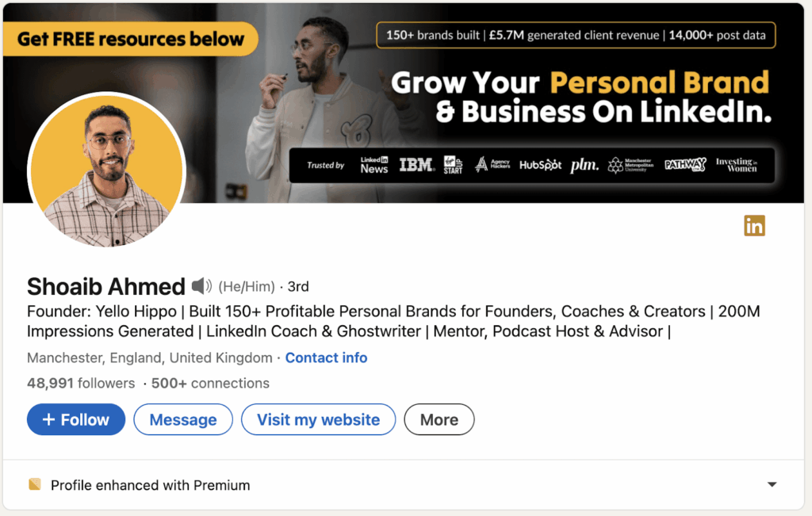Image resolution: width=812 pixels, height=516 pixels.
Task: Click the LinkedIn News logo in banner
Action: point(374,165)
